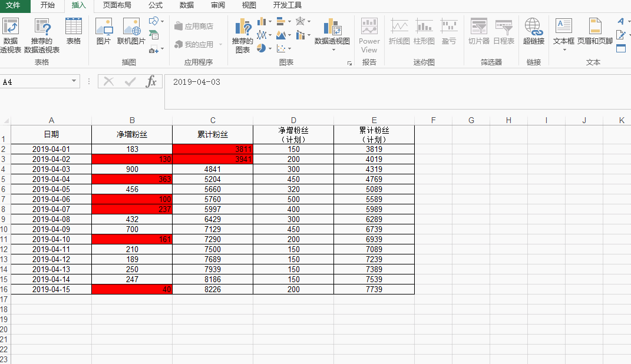Open My Apps (我的应用)
The width and height of the screenshot is (631, 364).
(x=194, y=45)
